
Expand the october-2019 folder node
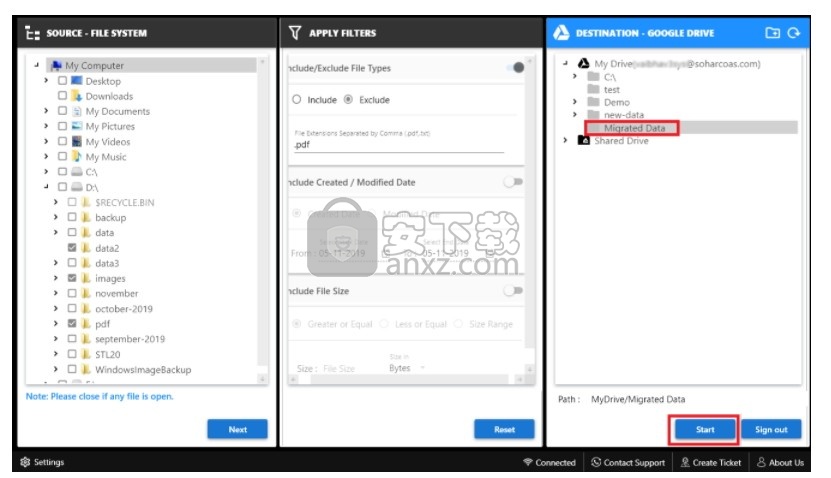(56, 308)
